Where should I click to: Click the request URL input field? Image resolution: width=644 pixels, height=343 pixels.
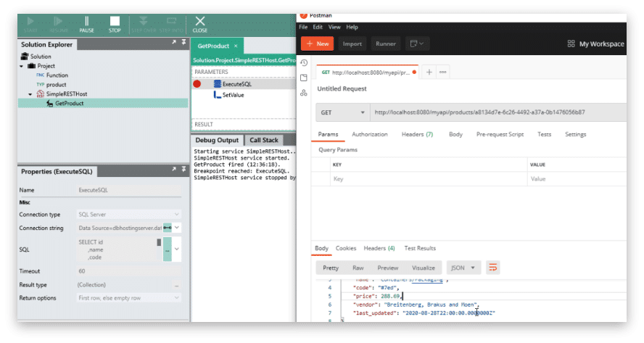pos(498,112)
